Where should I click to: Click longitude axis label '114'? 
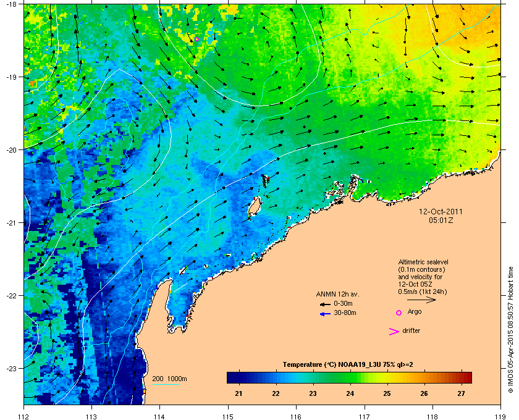(159, 416)
